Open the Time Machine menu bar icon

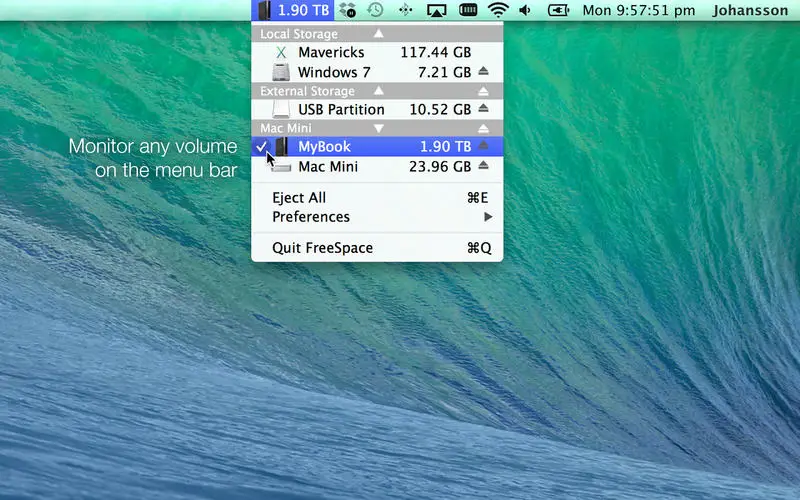(375, 10)
